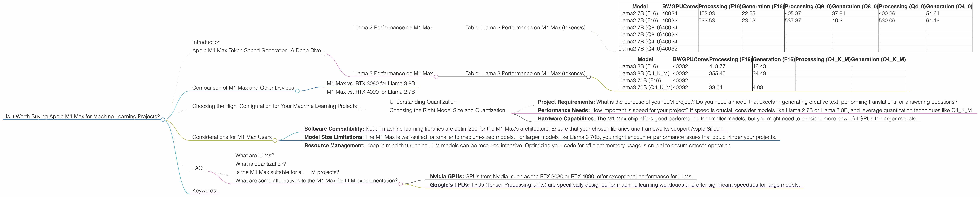Select the 'FAQ' node
Viewport: 980px width, 197px height.
tap(197, 167)
